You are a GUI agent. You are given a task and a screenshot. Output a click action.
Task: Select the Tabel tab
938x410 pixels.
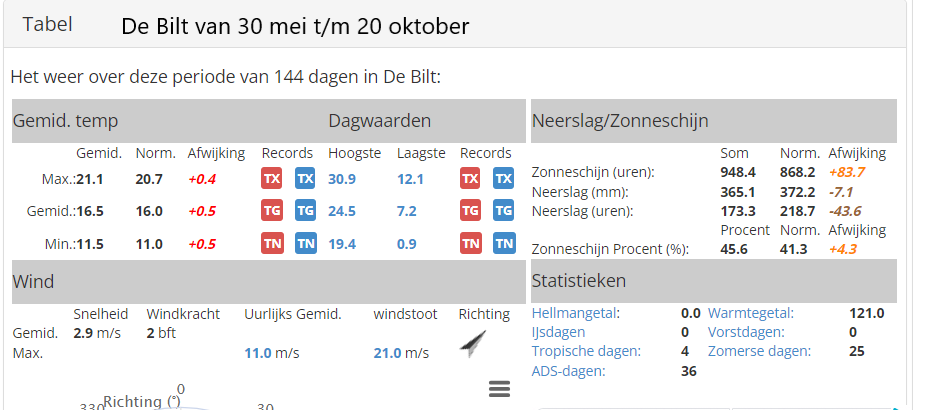(48, 25)
